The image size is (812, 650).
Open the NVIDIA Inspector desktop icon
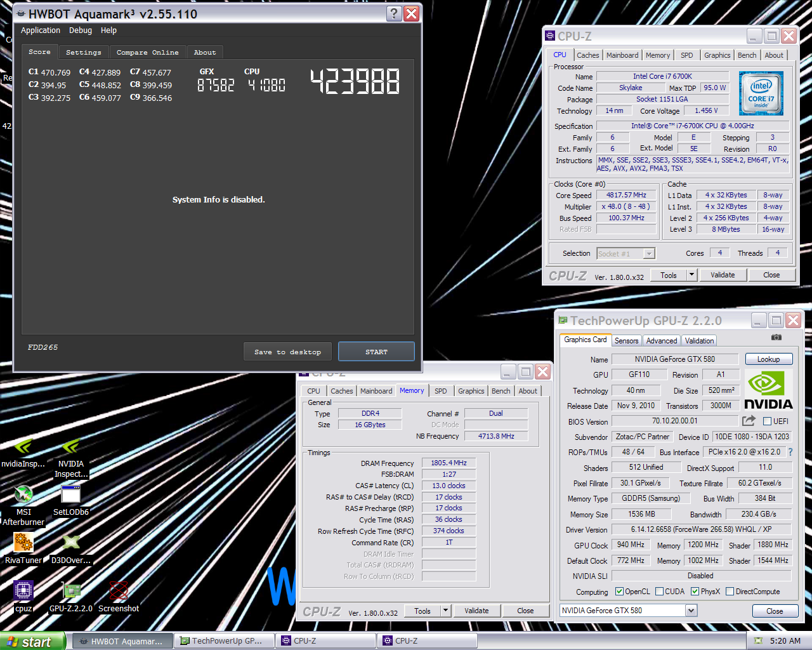pyautogui.click(x=71, y=458)
